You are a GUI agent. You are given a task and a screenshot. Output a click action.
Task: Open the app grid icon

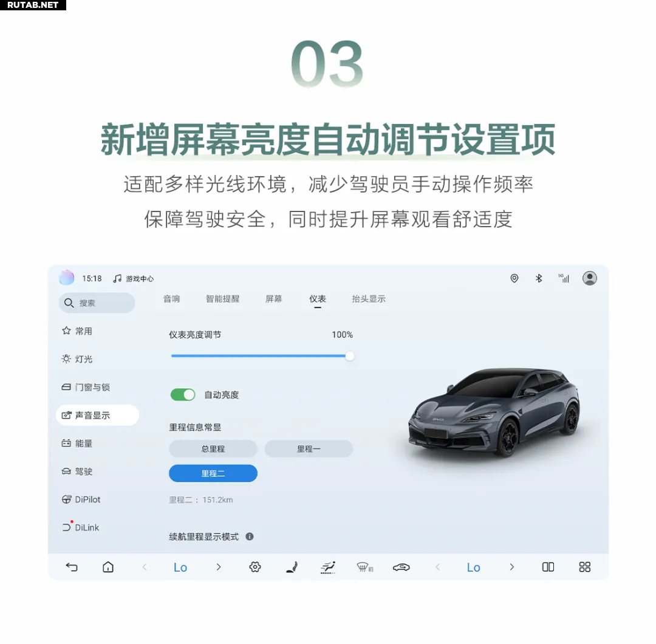point(584,567)
